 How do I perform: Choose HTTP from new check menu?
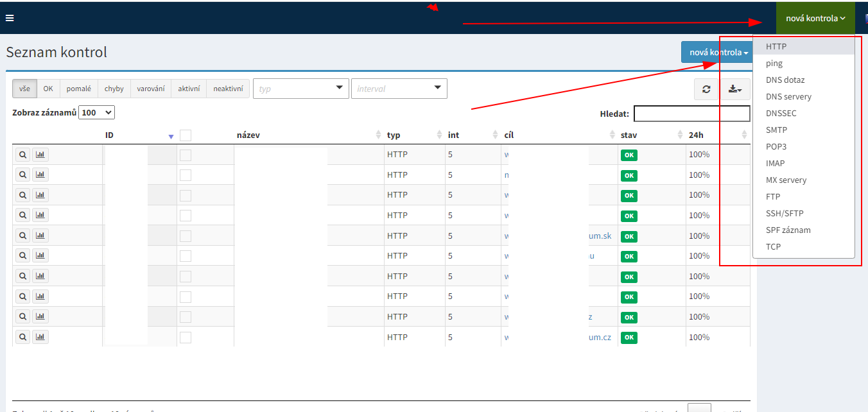804,47
